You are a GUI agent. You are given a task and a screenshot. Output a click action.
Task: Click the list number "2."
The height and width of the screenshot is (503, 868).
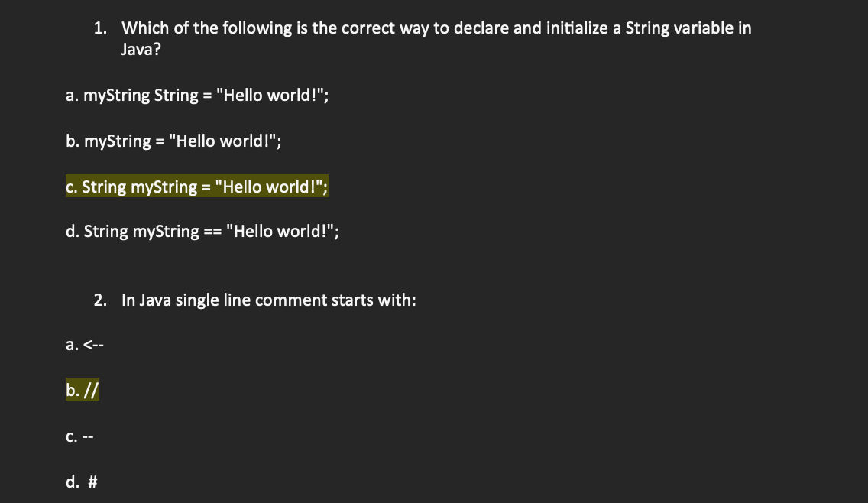point(100,300)
